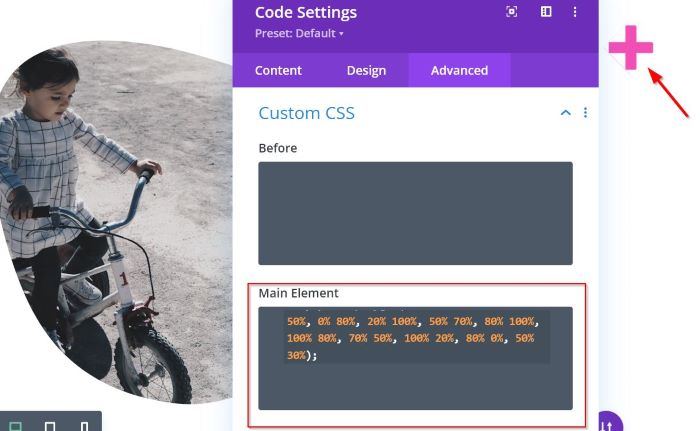This screenshot has height=431, width=700.
Task: Switch to desktop view mode
Action: point(16,426)
